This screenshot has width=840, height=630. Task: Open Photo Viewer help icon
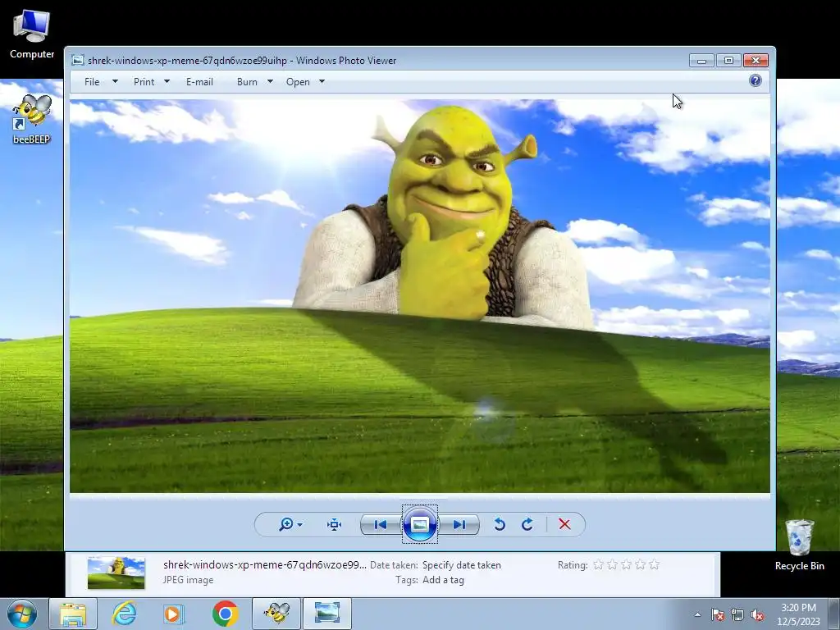(x=756, y=81)
